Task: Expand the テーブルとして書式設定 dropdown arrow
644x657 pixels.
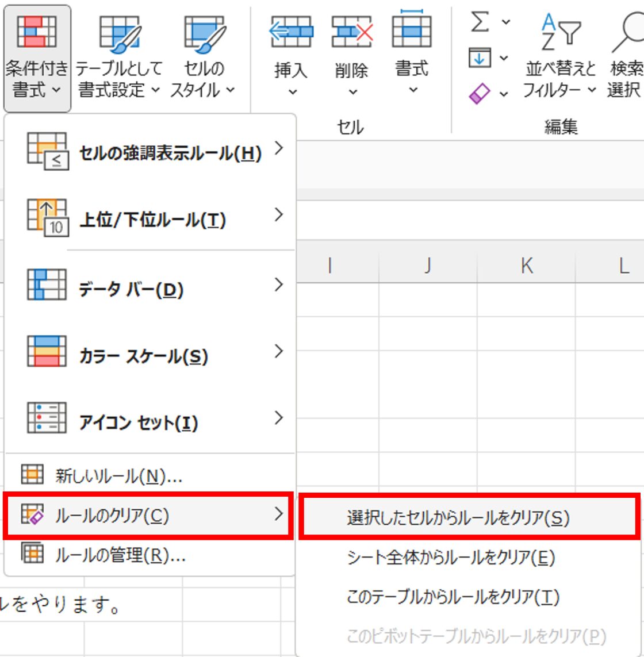Action: tap(155, 90)
